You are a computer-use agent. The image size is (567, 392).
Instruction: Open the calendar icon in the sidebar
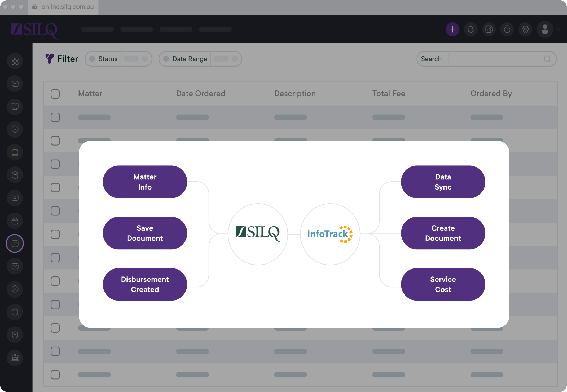(x=15, y=152)
